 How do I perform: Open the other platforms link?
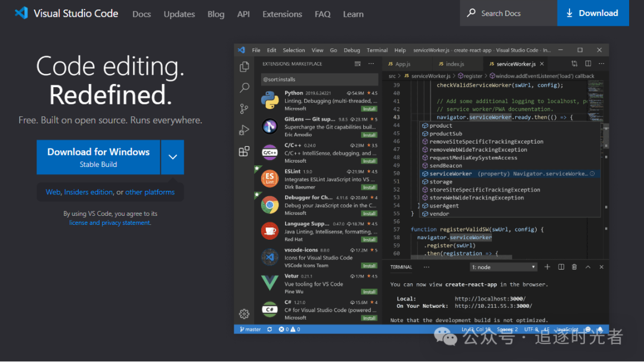click(150, 192)
